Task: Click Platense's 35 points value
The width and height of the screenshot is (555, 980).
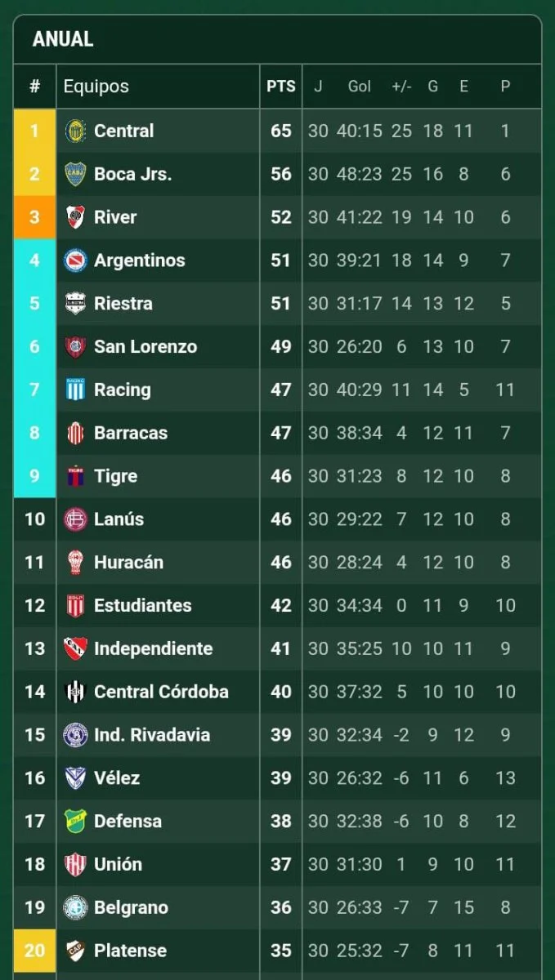Action: (x=280, y=951)
